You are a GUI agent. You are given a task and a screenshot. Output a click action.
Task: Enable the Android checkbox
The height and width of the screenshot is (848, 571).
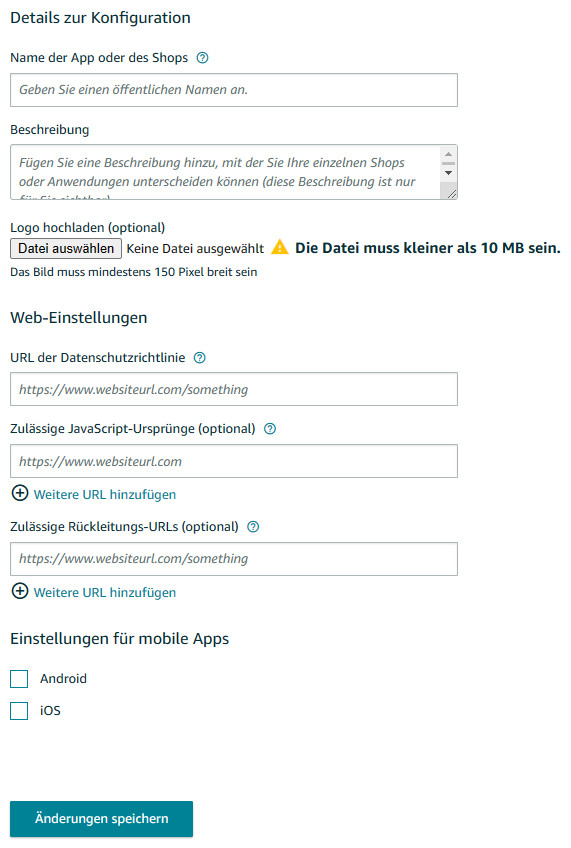[x=19, y=679]
